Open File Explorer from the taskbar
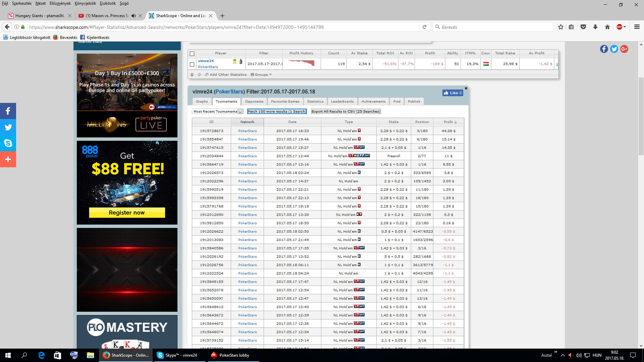 [x=90, y=355]
